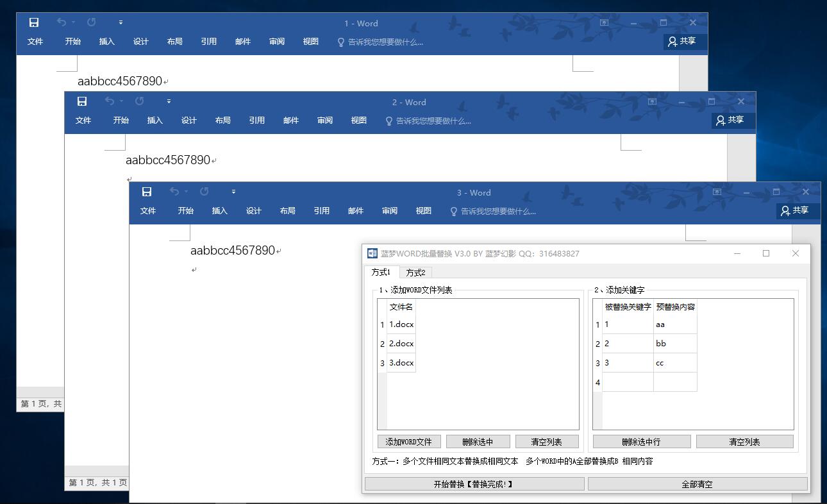This screenshot has width=827, height=504.
Task: Click 清空列表 button under keyword table
Action: pyautogui.click(x=745, y=442)
